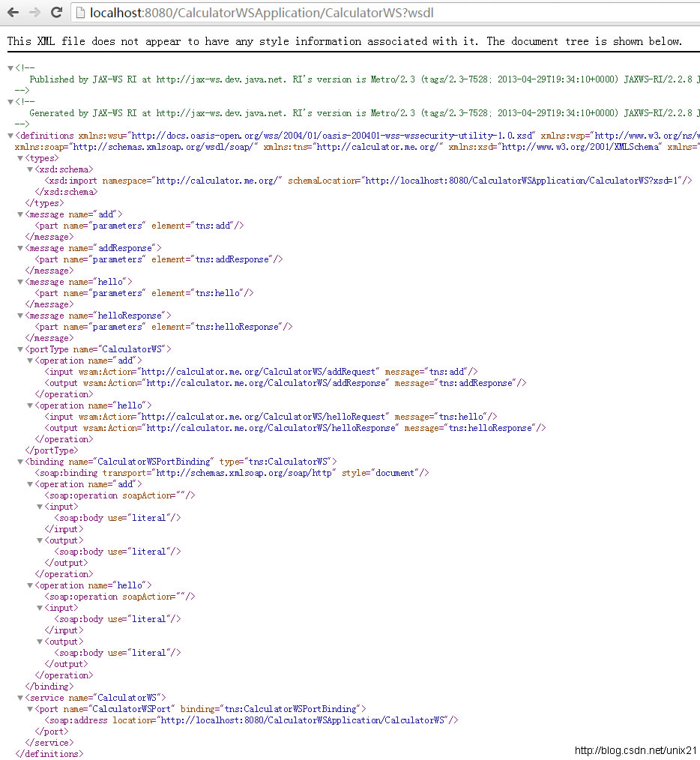Click part element="tns:hello" line
The height and width of the screenshot is (760, 700).
click(145, 293)
